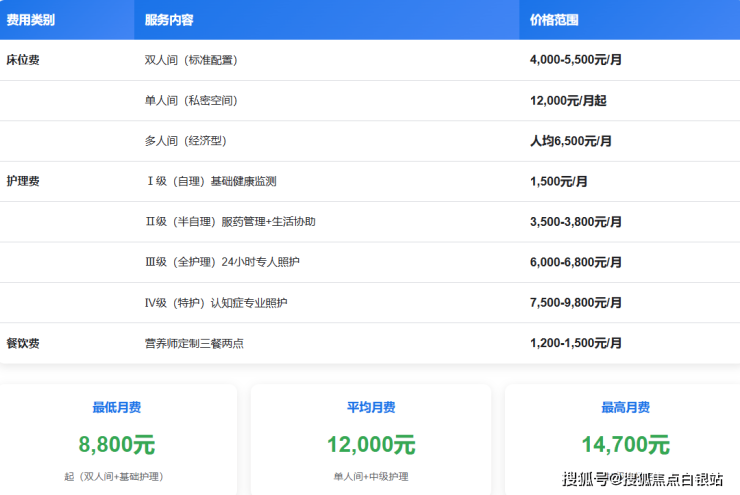Viewport: 740px width, 495px height.
Task: Click the 床位费 category label
Action: pyautogui.click(x=23, y=60)
